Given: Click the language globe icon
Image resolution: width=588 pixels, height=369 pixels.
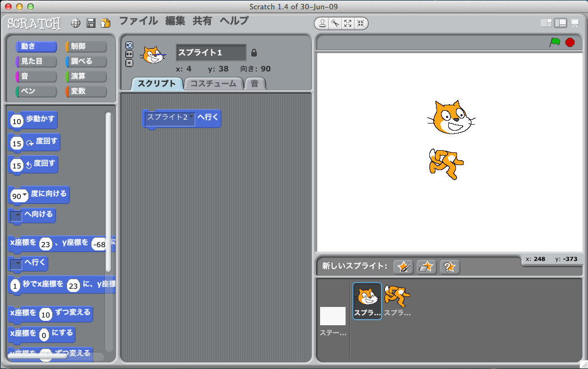Looking at the screenshot, I should 76,23.
